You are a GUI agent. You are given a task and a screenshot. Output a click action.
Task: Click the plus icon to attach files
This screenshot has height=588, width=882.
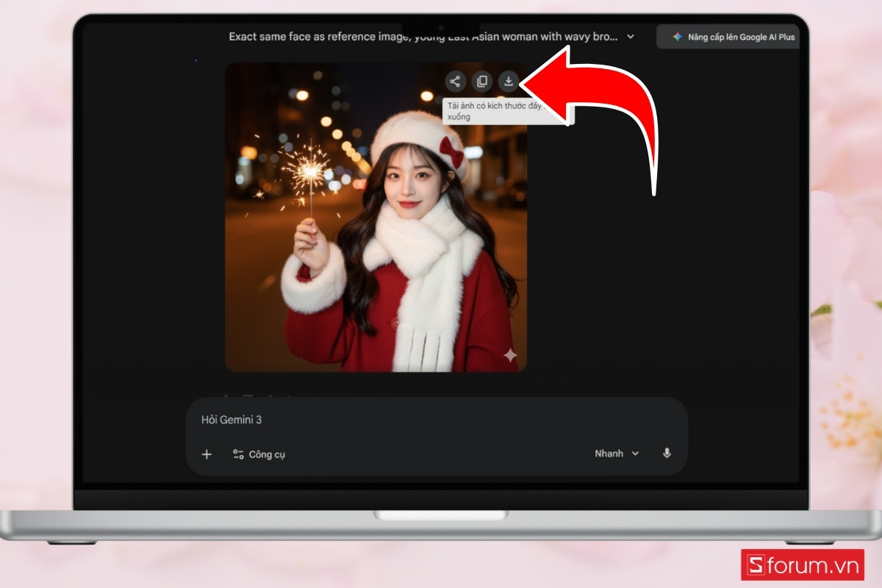pyautogui.click(x=207, y=454)
